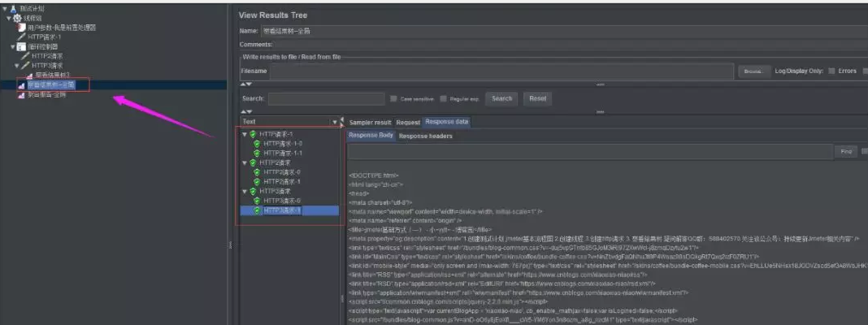Click green shield icon of HTTP请求-1-1 result
The image size is (868, 325).
pyautogui.click(x=257, y=154)
